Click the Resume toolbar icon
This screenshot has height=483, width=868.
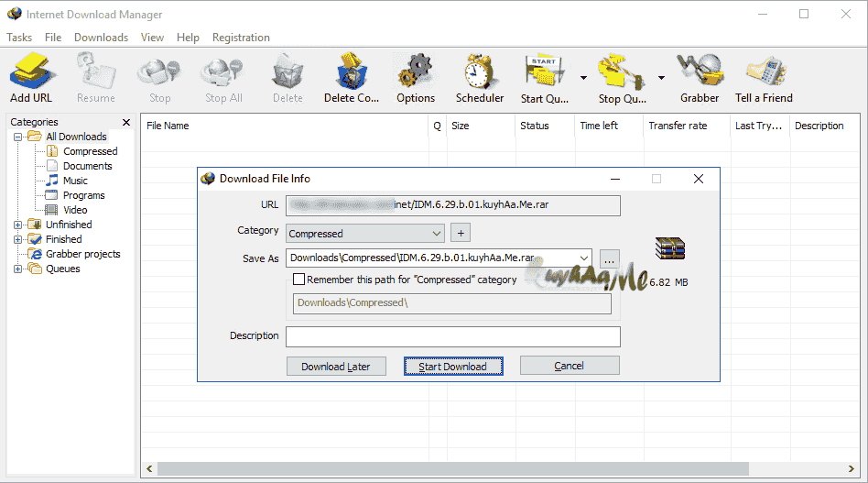click(96, 78)
